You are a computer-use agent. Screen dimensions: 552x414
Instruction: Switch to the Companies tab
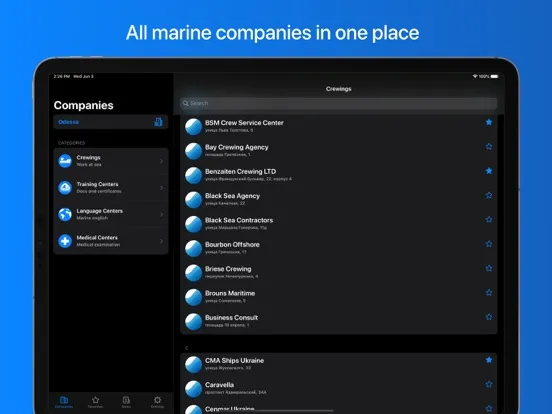[x=64, y=402]
